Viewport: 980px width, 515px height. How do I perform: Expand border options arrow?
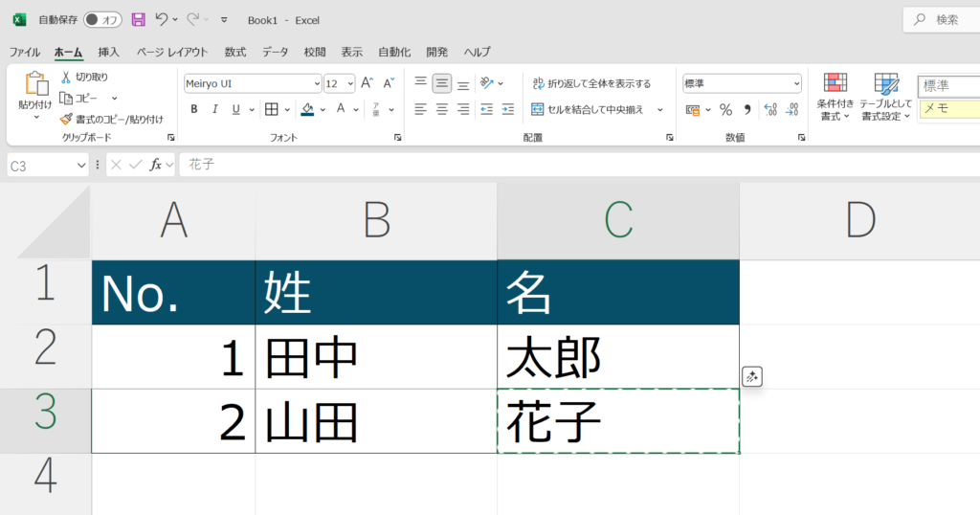pyautogui.click(x=287, y=110)
